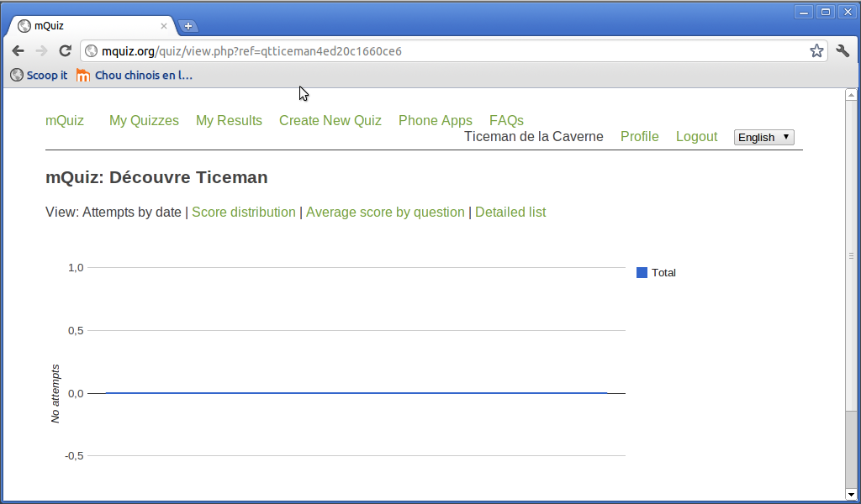
Task: Click the scrollbar down arrow
Action: point(851,496)
